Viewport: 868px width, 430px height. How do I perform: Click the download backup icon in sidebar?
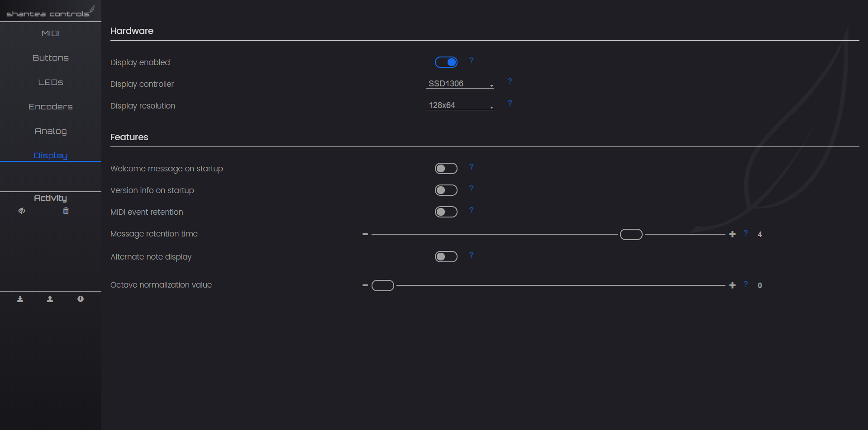click(20, 299)
